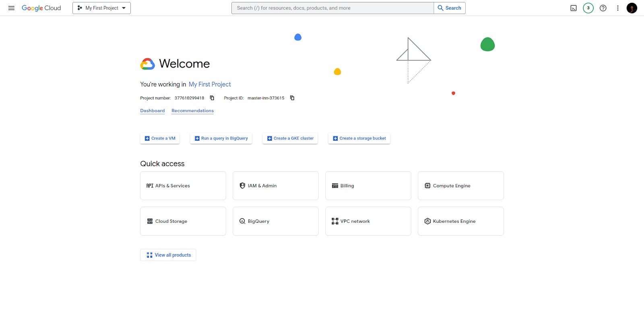Open the BigQuery quick access card

[276, 221]
